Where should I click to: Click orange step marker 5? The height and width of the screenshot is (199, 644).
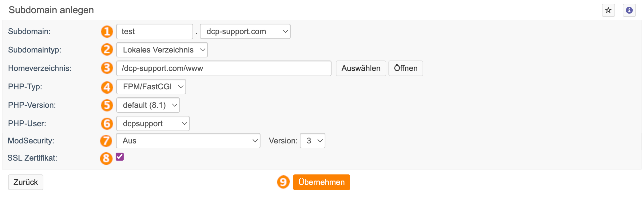tap(107, 105)
